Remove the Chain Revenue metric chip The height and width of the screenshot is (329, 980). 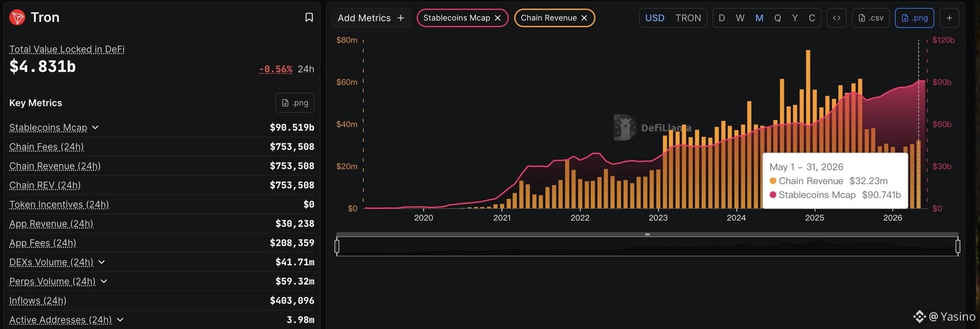pyautogui.click(x=584, y=18)
